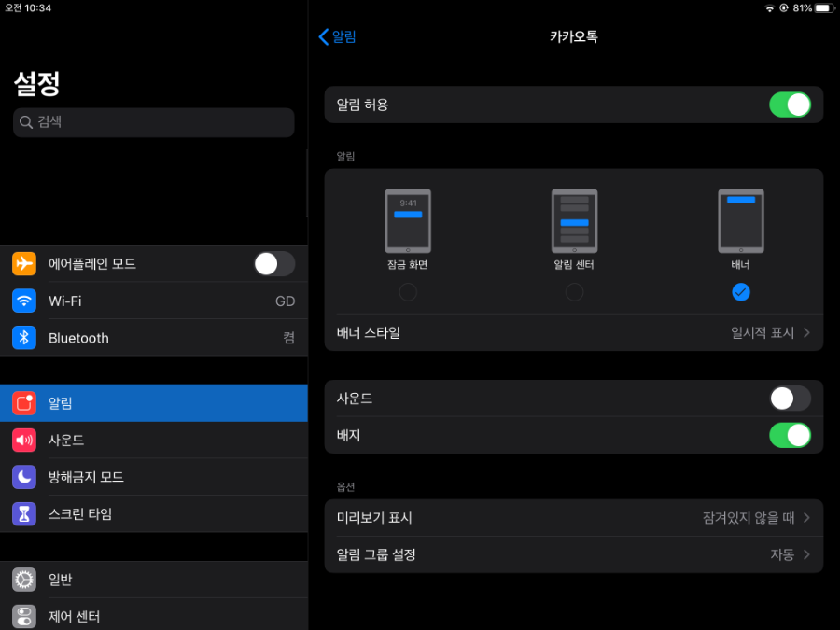Click the 일시적 표시 value
Image resolution: width=840 pixels, height=630 pixels.
pyautogui.click(x=763, y=332)
